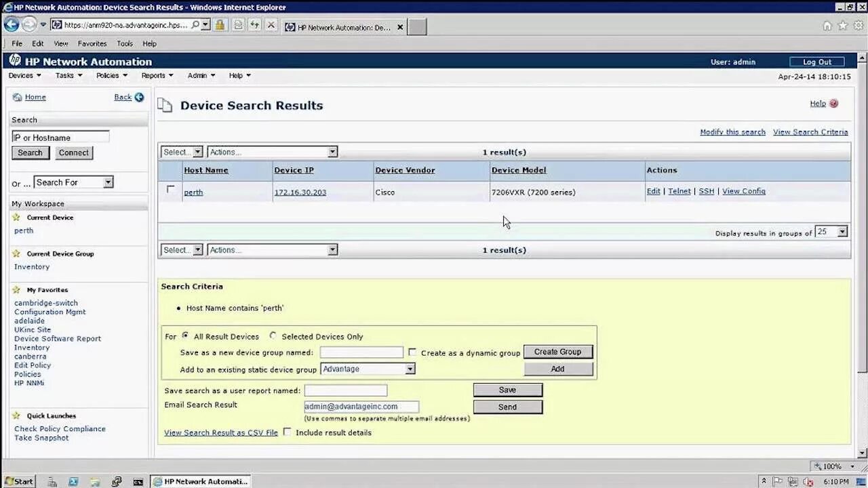The image size is (868, 488).
Task: Click the device IP 172.16.30.203
Action: click(300, 192)
